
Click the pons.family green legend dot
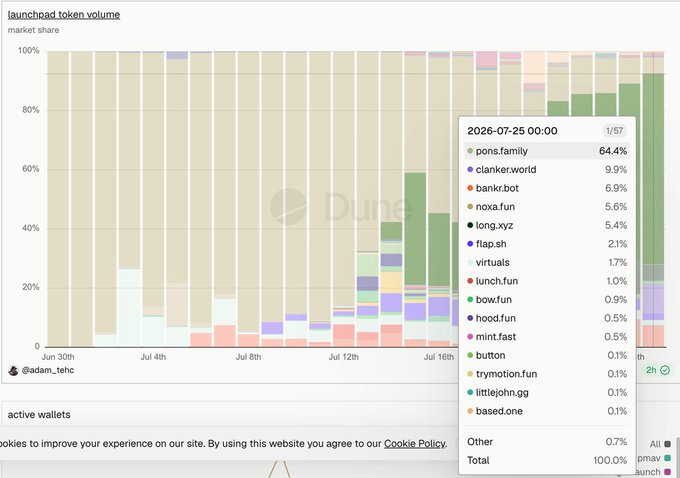pyautogui.click(x=470, y=151)
